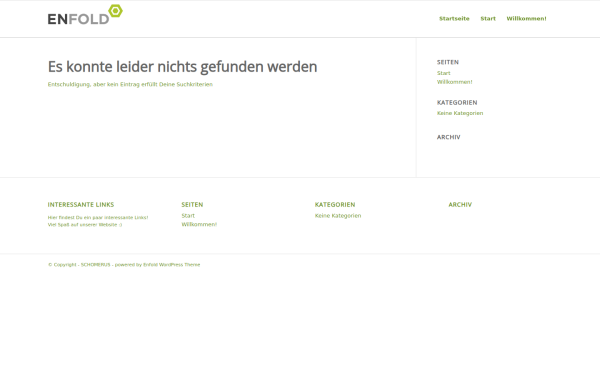Viewport: 600px width, 375px height.
Task: Click the sidebar ARCHIV heading
Action: 448,137
